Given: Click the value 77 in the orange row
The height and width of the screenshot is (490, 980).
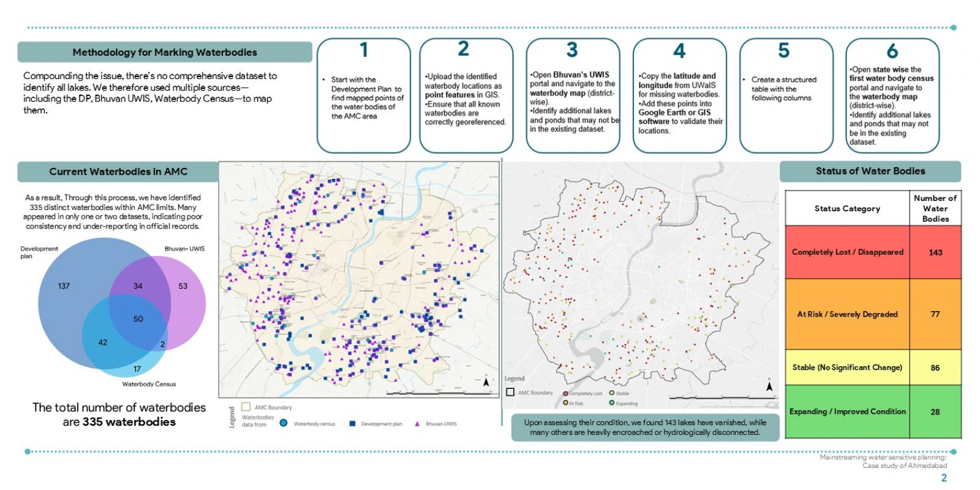Looking at the screenshot, I should [935, 314].
